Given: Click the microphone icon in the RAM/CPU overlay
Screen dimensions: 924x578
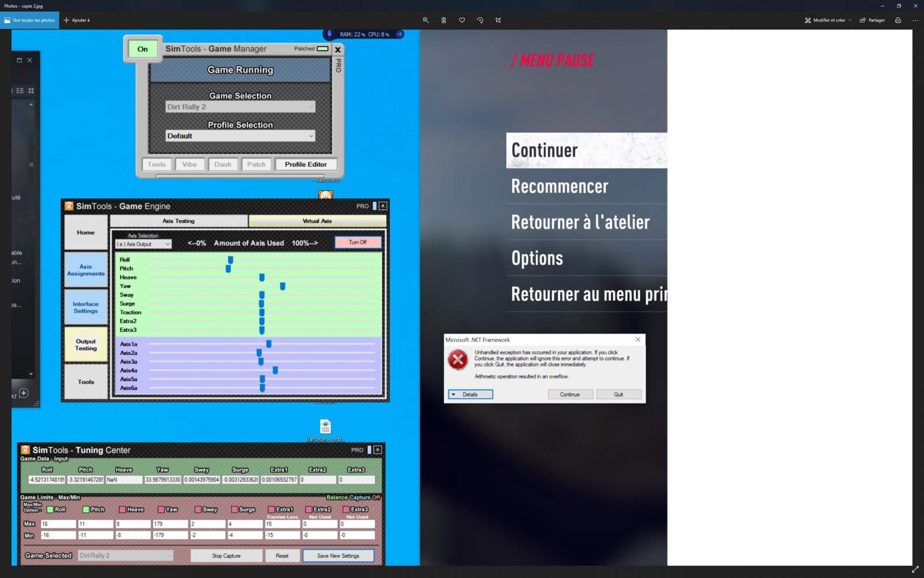Looking at the screenshot, I should [329, 34].
